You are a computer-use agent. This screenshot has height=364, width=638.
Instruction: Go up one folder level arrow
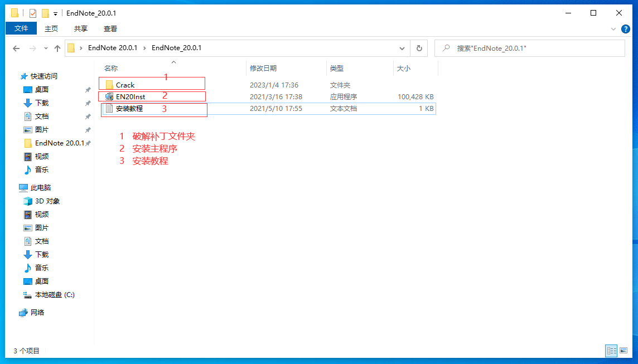click(57, 48)
